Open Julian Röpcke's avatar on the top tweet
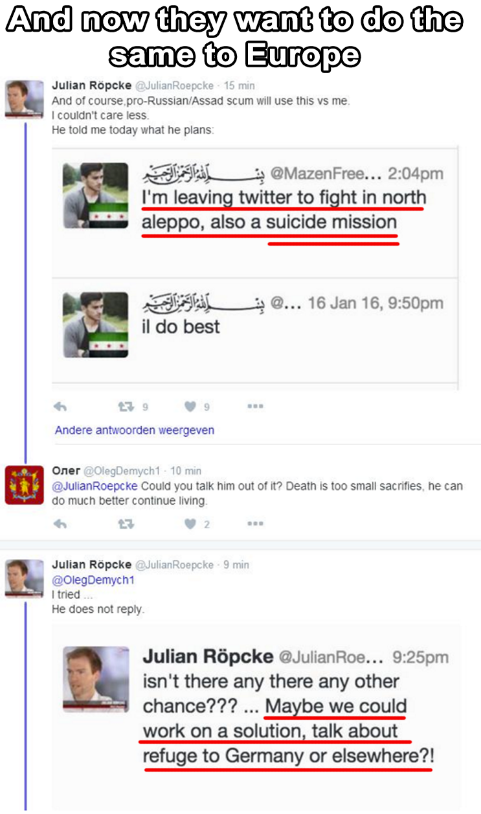The image size is (481, 814). (24, 99)
